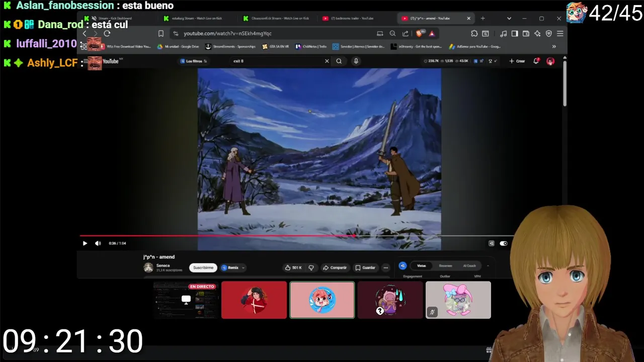Open GTA SA EN VR bookmark
Image resolution: width=644 pixels, height=362 pixels.
pos(276,46)
